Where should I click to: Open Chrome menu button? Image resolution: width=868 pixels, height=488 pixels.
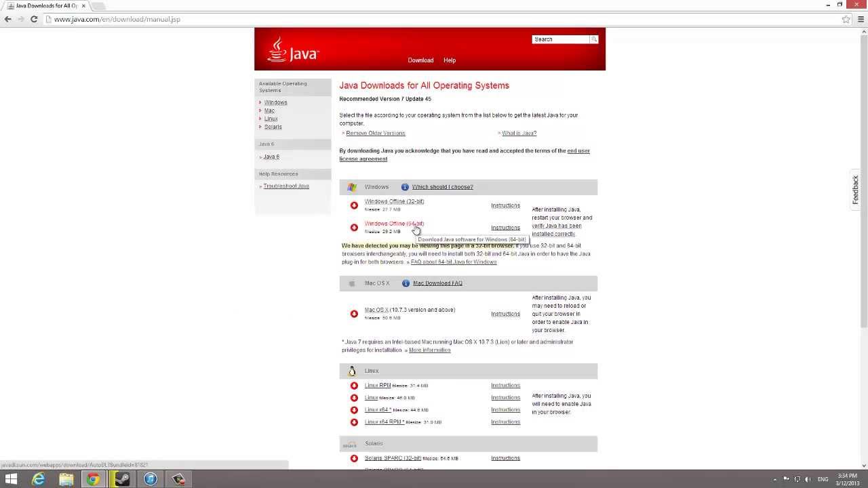pos(861,19)
